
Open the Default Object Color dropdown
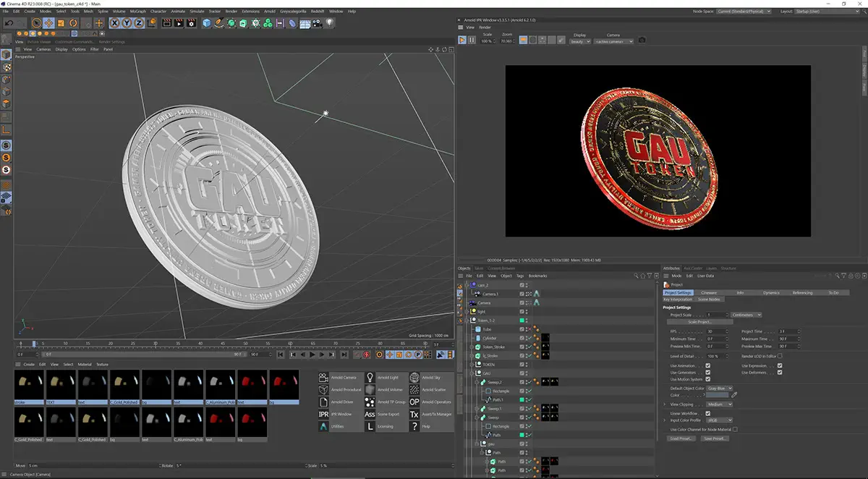[719, 389]
